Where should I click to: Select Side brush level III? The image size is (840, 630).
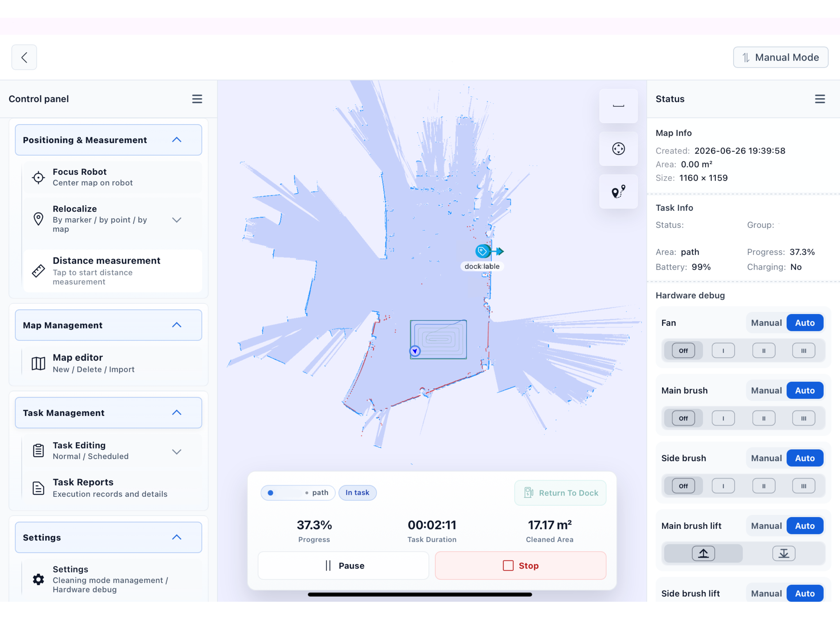tap(803, 486)
